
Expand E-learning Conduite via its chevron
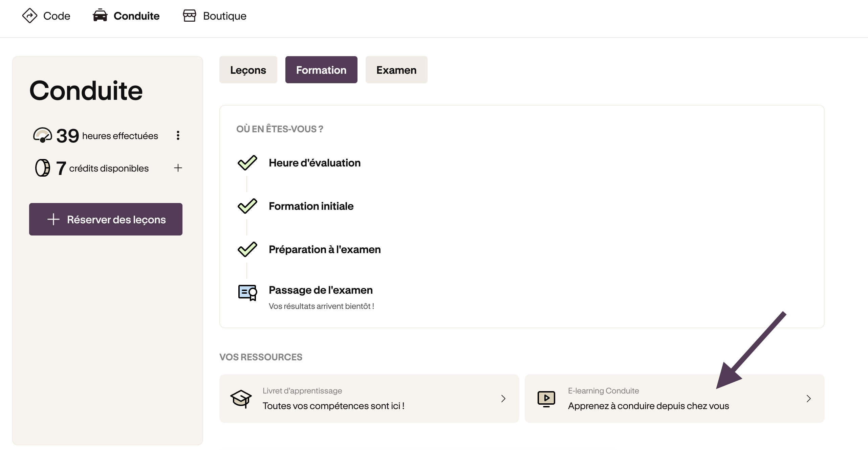tap(809, 399)
